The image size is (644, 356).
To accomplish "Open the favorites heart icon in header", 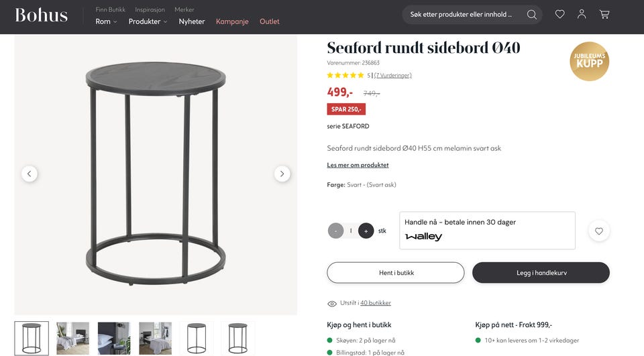I will 559,14.
